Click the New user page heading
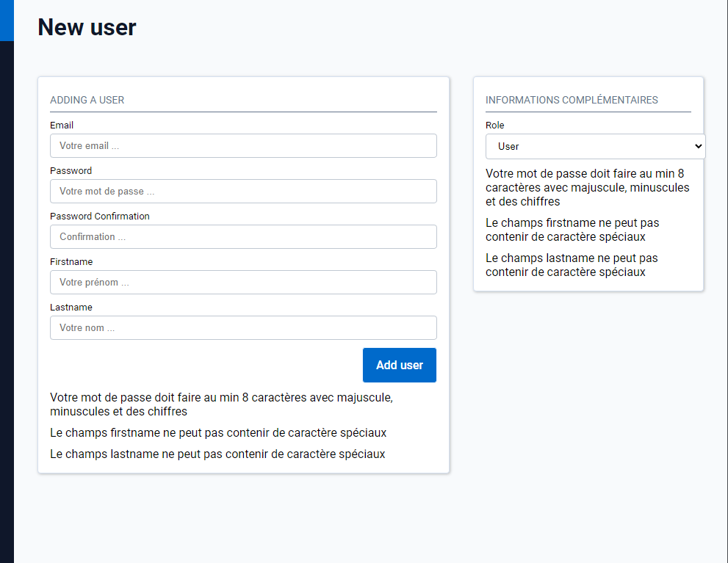Viewport: 728px width, 563px height. (x=86, y=27)
